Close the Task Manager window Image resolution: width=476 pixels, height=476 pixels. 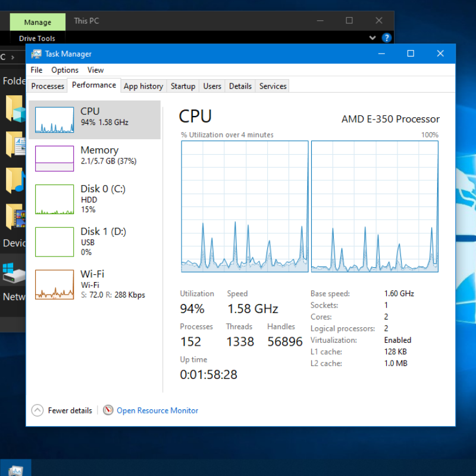pyautogui.click(x=440, y=54)
